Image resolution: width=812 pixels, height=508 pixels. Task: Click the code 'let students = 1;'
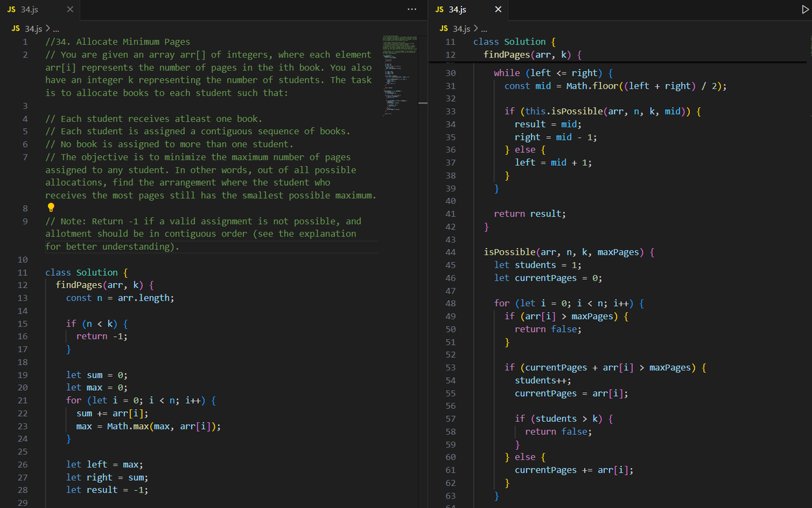tap(538, 265)
